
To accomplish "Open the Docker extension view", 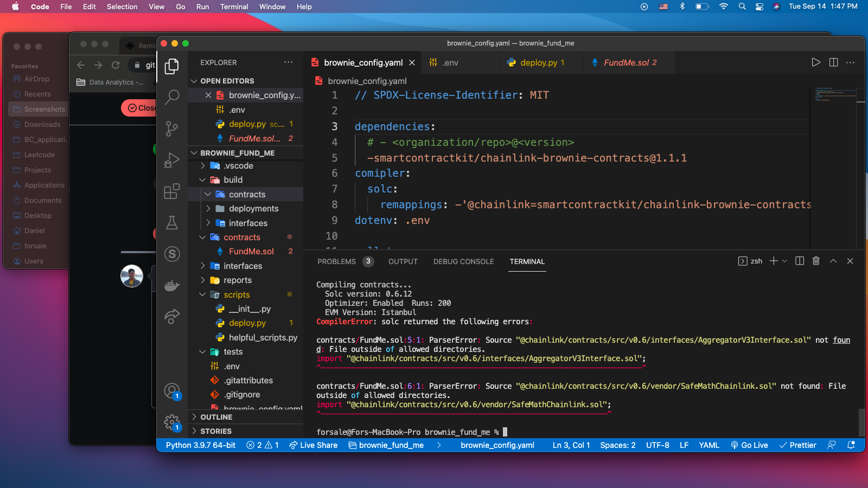I will coord(171,285).
